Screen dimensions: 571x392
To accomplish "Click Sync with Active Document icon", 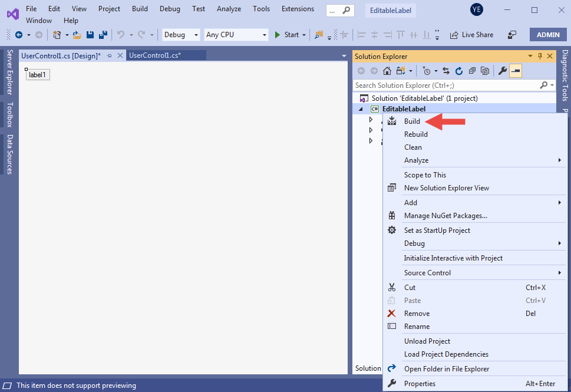I will (446, 71).
